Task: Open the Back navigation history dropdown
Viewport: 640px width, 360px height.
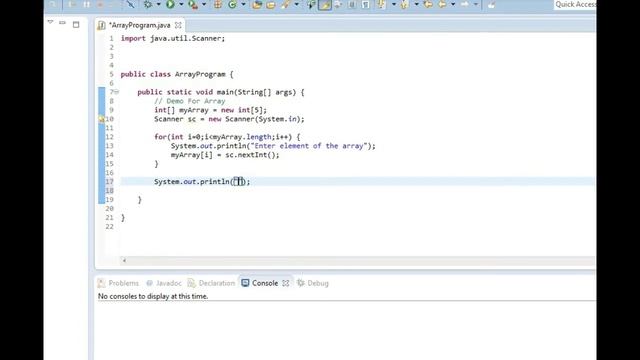Action: (x=453, y=4)
